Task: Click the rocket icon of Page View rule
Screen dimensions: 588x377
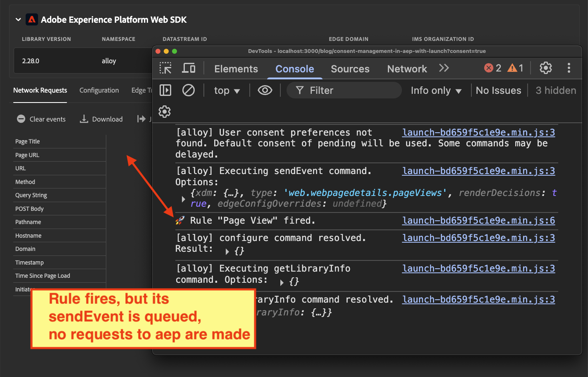Action: 180,220
